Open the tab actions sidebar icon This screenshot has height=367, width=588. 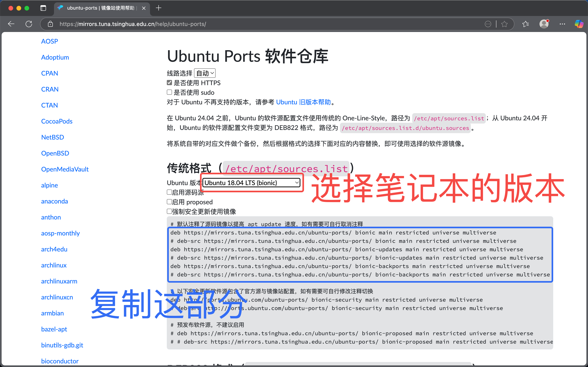43,8
